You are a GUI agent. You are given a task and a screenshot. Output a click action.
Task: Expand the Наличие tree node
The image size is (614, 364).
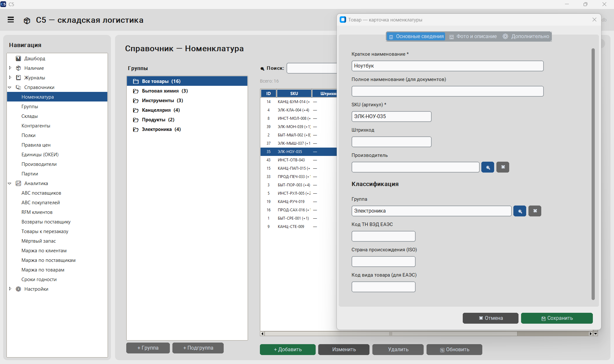pos(10,68)
